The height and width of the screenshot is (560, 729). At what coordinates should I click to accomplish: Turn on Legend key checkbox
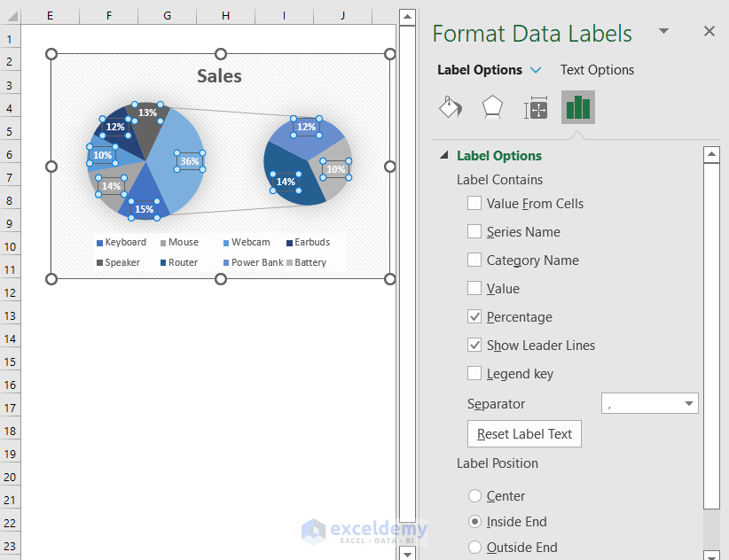[x=474, y=373]
